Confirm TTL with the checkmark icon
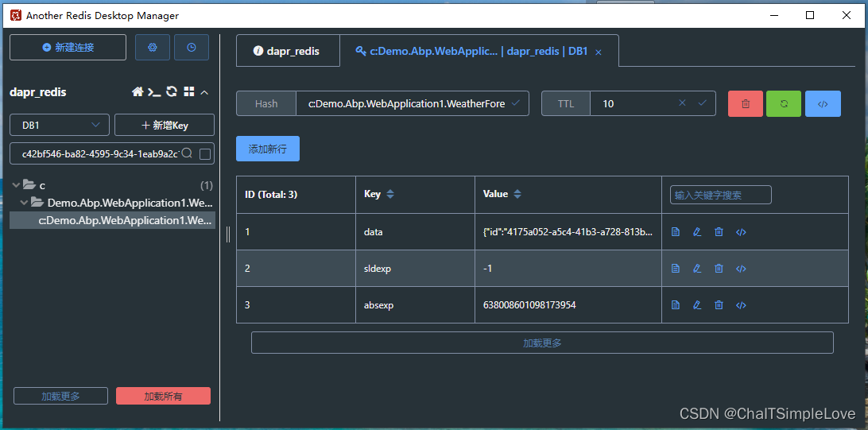Screen dimensions: 868x430 pyautogui.click(x=703, y=103)
